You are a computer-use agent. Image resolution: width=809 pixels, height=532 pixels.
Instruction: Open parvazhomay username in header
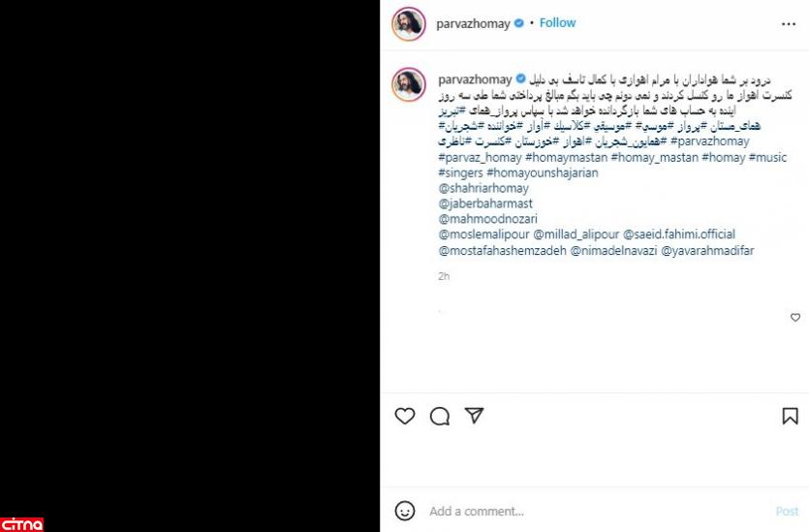point(473,23)
